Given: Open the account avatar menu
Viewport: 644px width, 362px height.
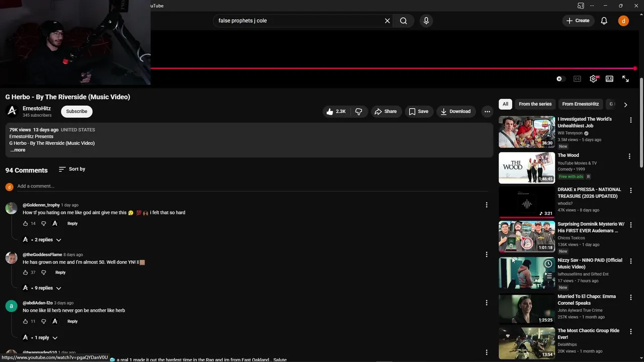Looking at the screenshot, I should [623, 21].
